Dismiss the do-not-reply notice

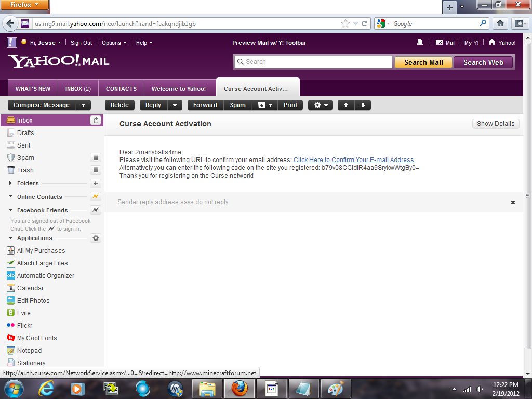(513, 202)
